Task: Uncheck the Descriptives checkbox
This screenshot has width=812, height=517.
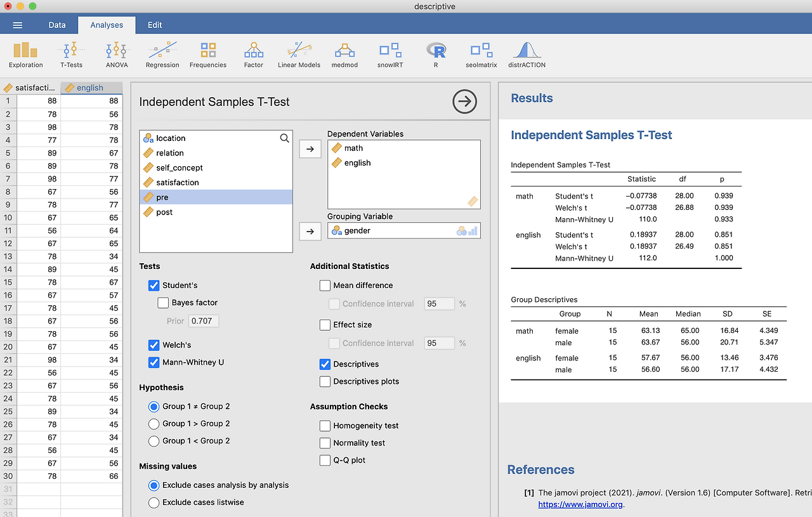Action: pos(325,364)
